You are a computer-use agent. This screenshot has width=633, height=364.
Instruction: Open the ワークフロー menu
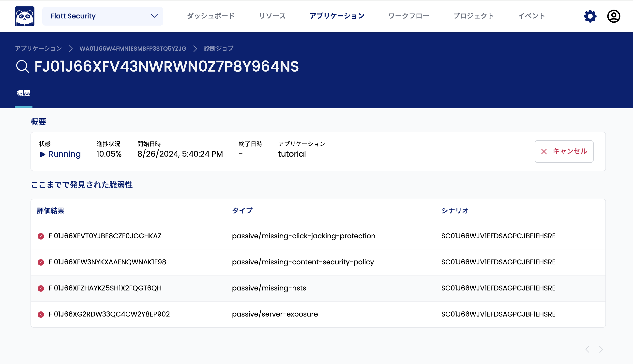[408, 16]
